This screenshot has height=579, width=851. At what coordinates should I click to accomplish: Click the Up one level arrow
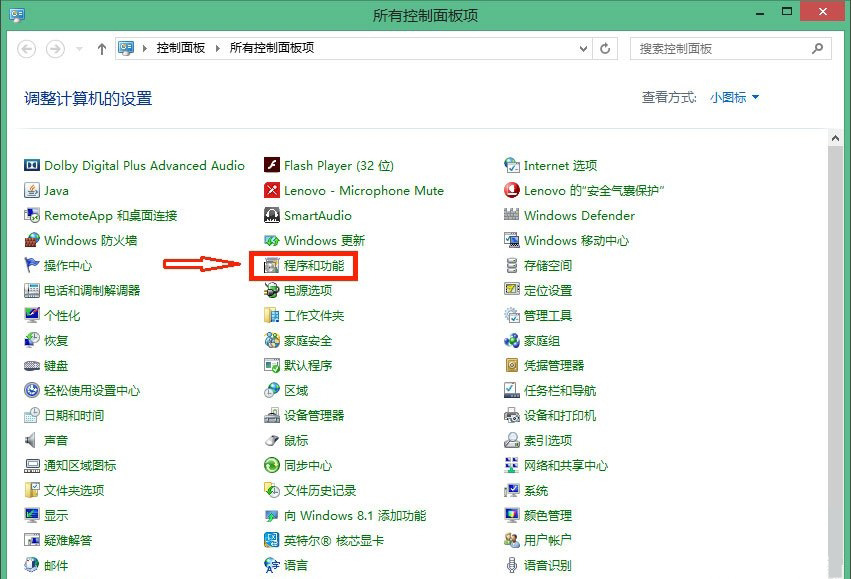pyautogui.click(x=101, y=49)
